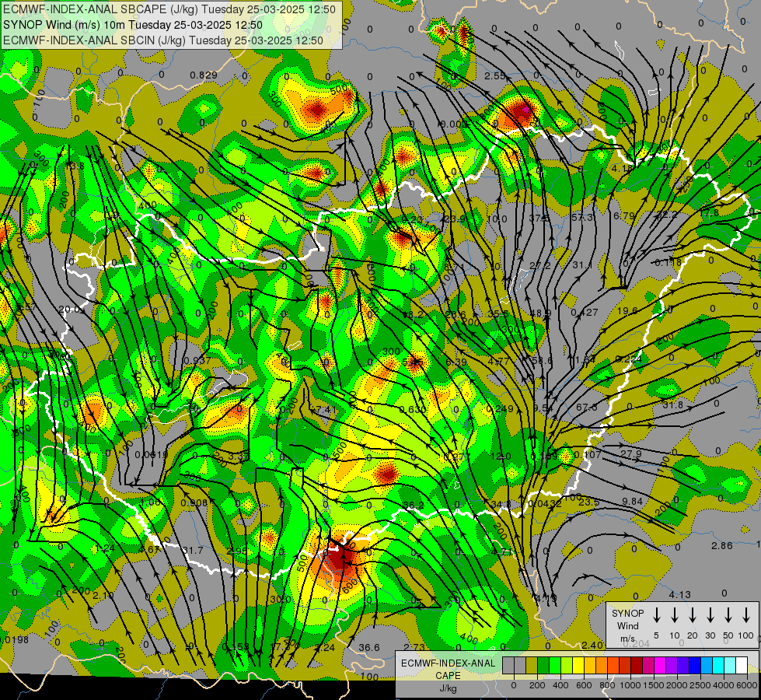The width and height of the screenshot is (761, 700).
Task: Click the '4000' label in CAPE legend
Action: click(x=724, y=685)
